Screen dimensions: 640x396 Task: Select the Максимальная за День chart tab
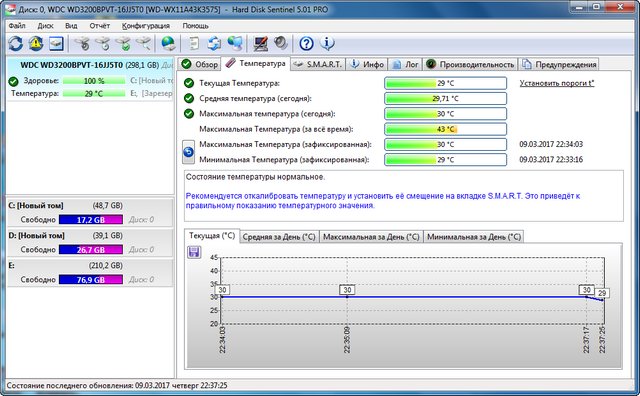tap(371, 237)
